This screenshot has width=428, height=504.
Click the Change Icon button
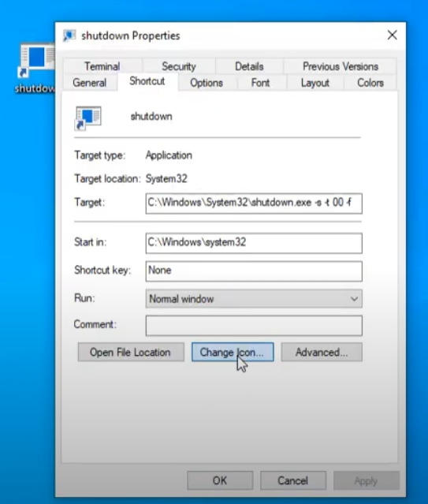[x=233, y=352]
